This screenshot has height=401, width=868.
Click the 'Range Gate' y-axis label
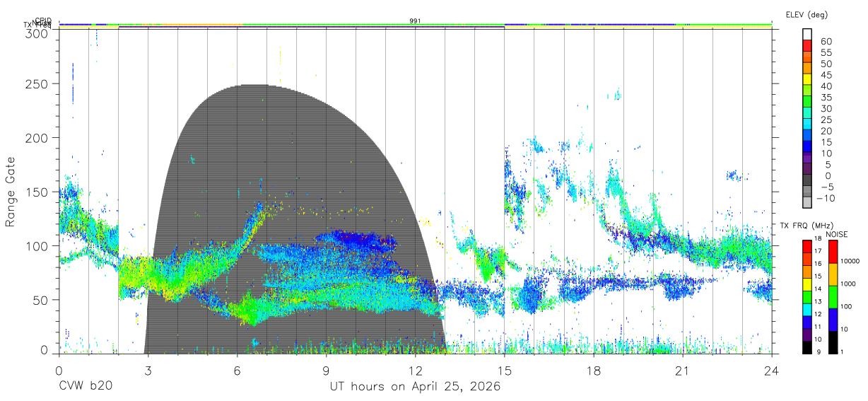pos(11,192)
